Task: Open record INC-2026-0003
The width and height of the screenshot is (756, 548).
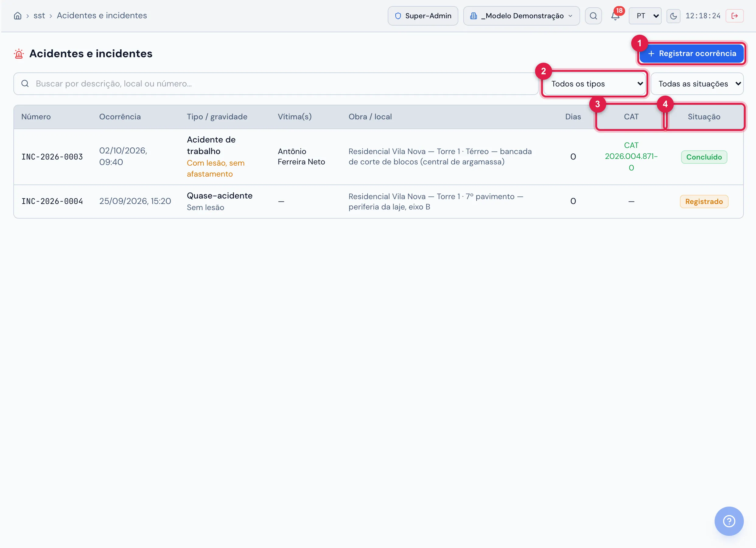Action: tap(52, 157)
